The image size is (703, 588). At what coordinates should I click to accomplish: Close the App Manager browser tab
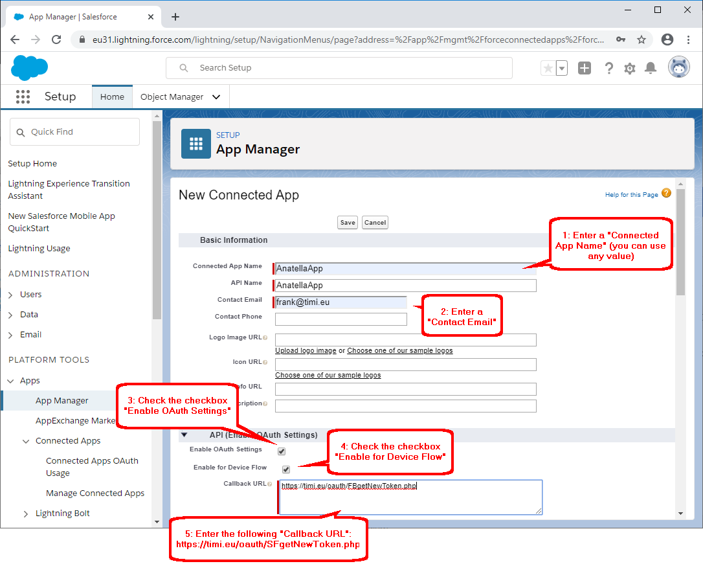pyautogui.click(x=151, y=17)
